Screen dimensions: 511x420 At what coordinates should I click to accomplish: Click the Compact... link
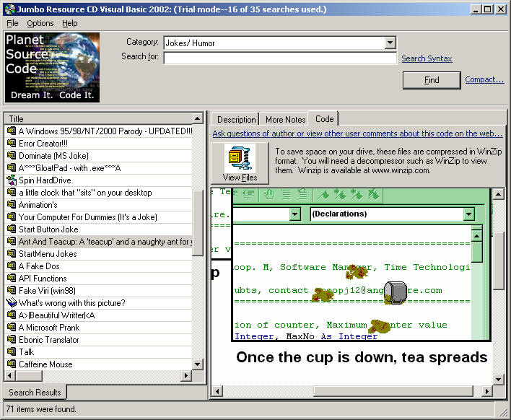(484, 79)
